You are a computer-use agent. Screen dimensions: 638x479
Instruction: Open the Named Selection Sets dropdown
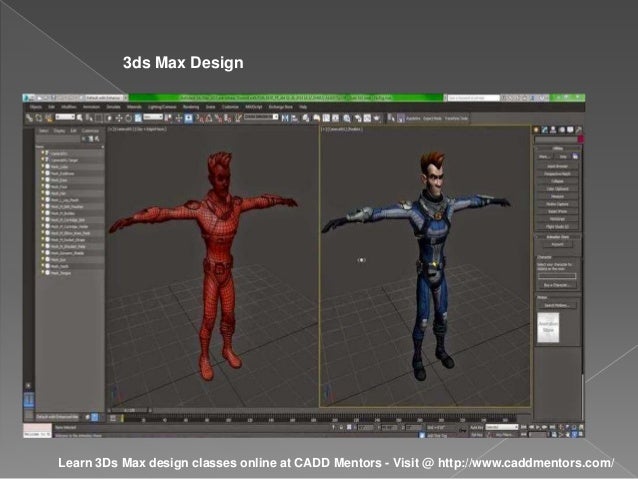(261, 117)
